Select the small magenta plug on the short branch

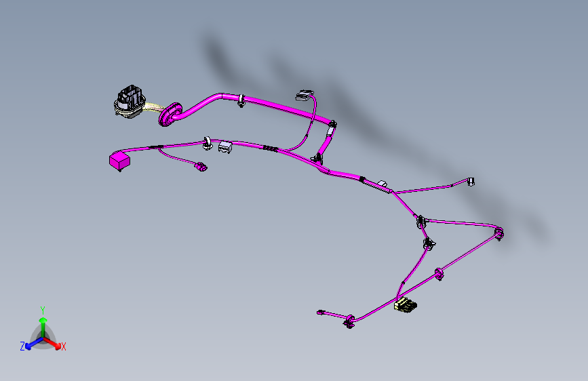pos(201,167)
